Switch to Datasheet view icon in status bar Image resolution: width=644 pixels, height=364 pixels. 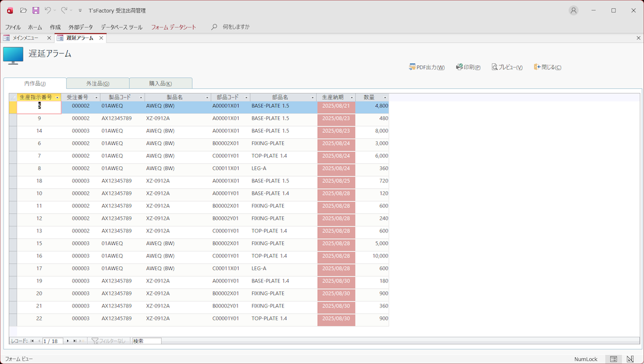[x=613, y=359]
